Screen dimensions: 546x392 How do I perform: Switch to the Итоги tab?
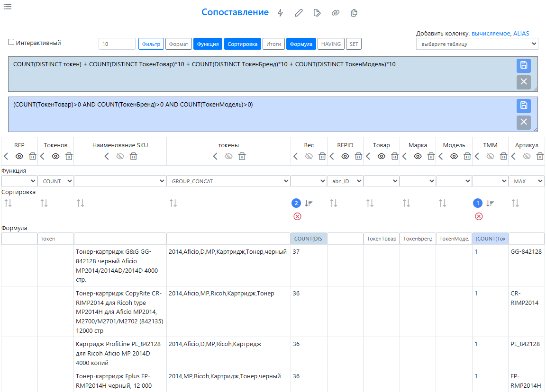(273, 44)
